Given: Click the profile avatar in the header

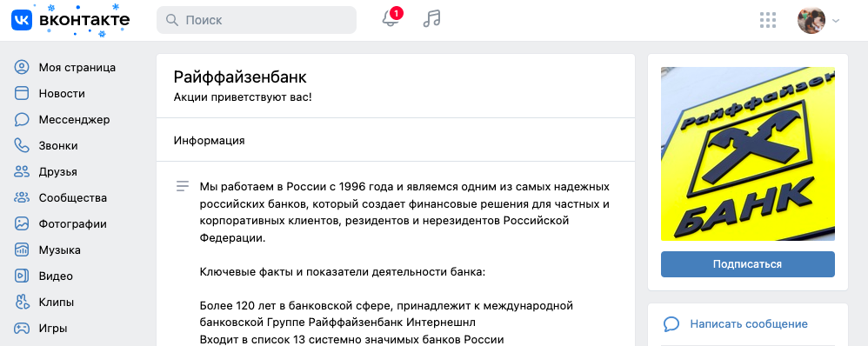Looking at the screenshot, I should point(811,21).
